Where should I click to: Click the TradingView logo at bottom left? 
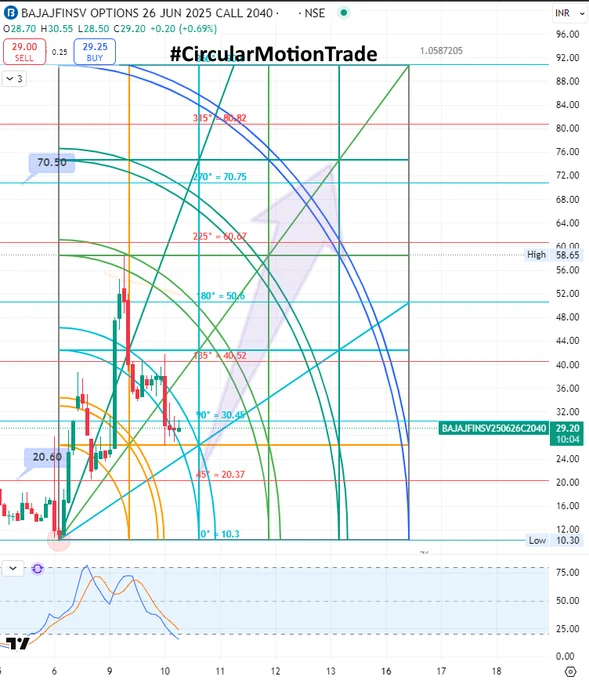(x=18, y=644)
